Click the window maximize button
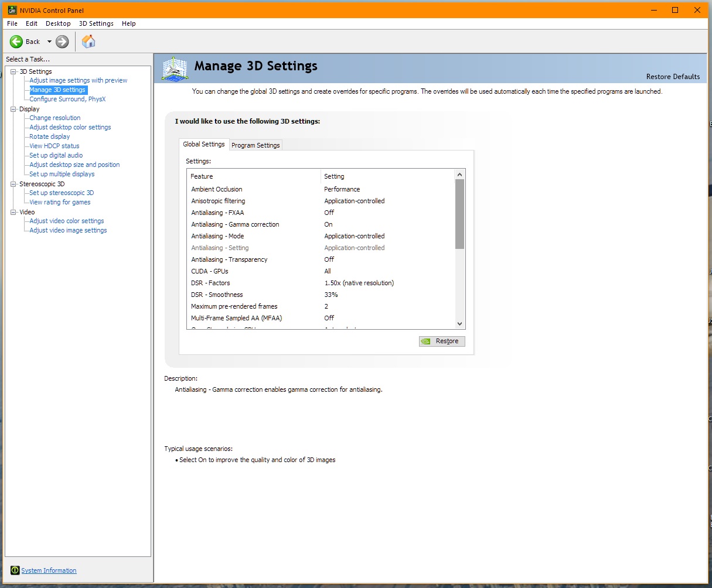The image size is (712, 588). [674, 9]
